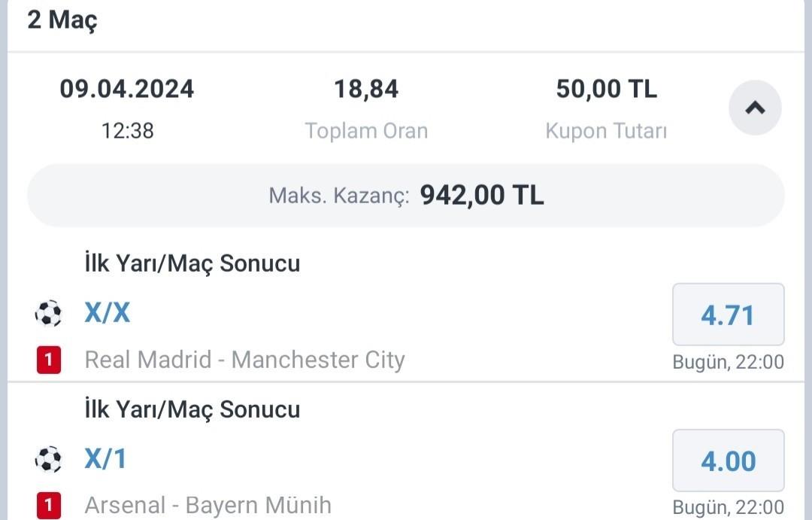
Task: Click İlk Yarı/Maç Sonucu above X/X
Action: (192, 263)
